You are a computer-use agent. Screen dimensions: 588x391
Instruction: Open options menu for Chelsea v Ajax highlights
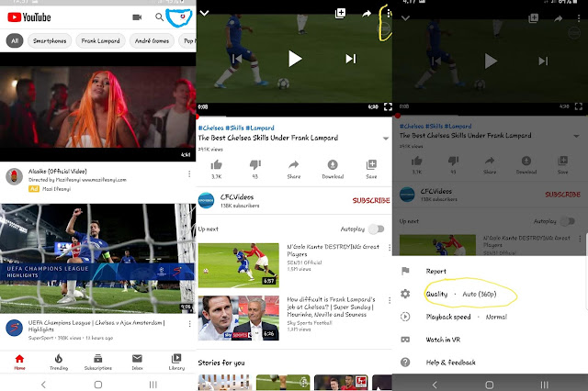189,324
